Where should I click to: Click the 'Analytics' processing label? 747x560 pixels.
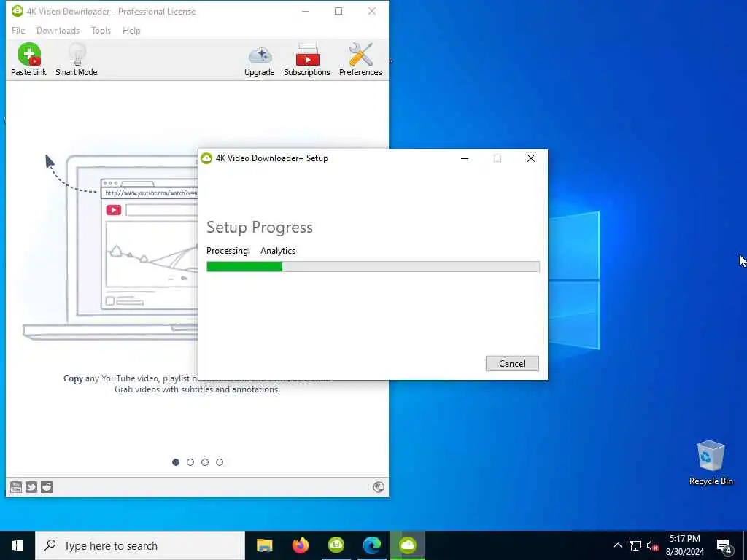[x=278, y=251]
